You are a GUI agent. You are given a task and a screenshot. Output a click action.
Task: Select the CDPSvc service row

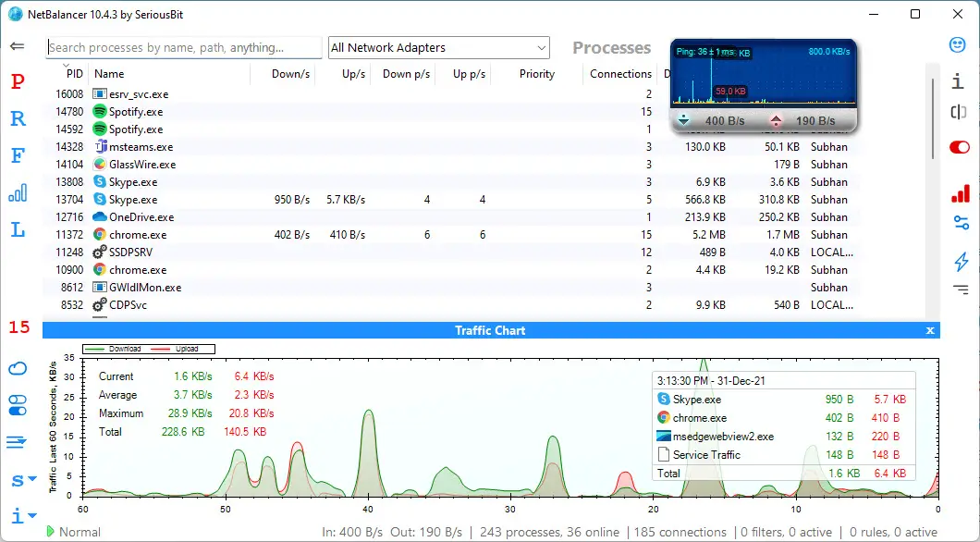453,304
